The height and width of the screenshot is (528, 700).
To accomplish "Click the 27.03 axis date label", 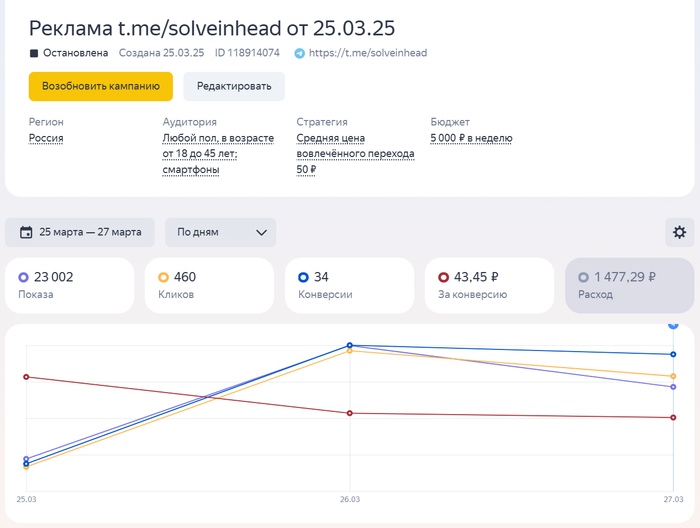I will 673,499.
